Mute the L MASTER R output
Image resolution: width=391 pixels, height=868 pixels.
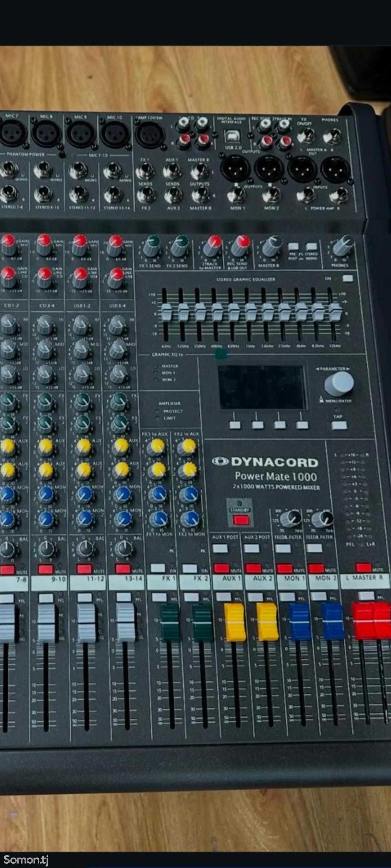(x=363, y=568)
